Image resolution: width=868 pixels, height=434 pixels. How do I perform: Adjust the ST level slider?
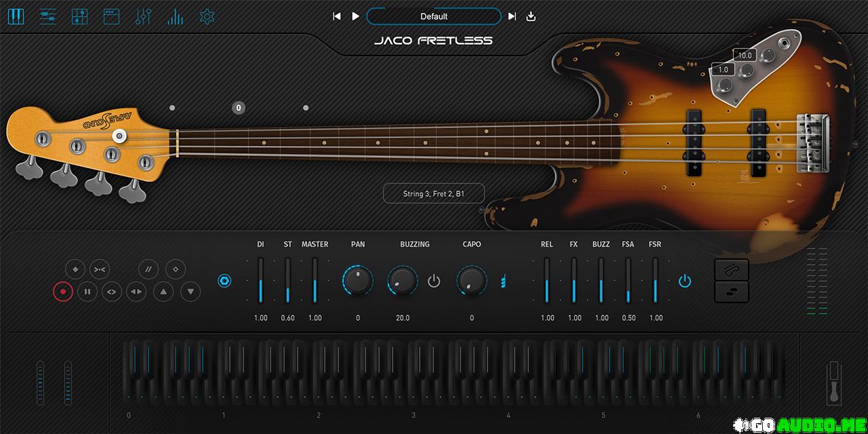[x=288, y=280]
